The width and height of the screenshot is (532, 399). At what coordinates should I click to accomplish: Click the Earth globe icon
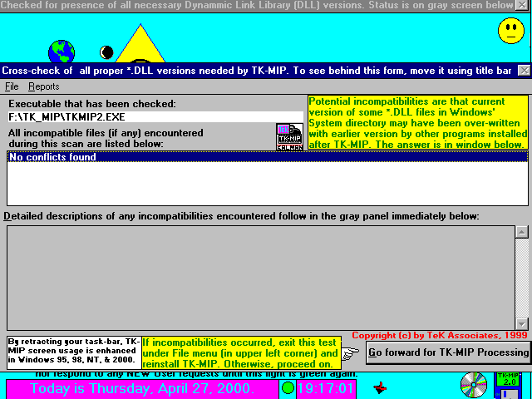(62, 52)
